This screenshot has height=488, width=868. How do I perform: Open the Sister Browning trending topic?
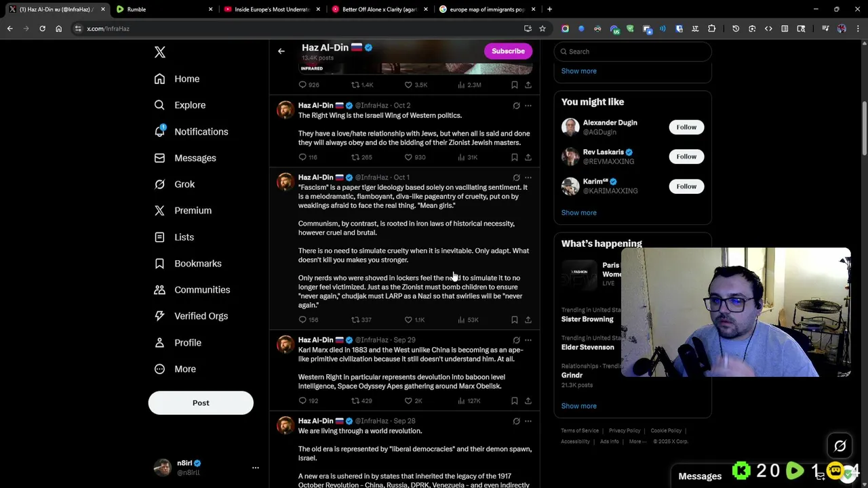[587, 319]
